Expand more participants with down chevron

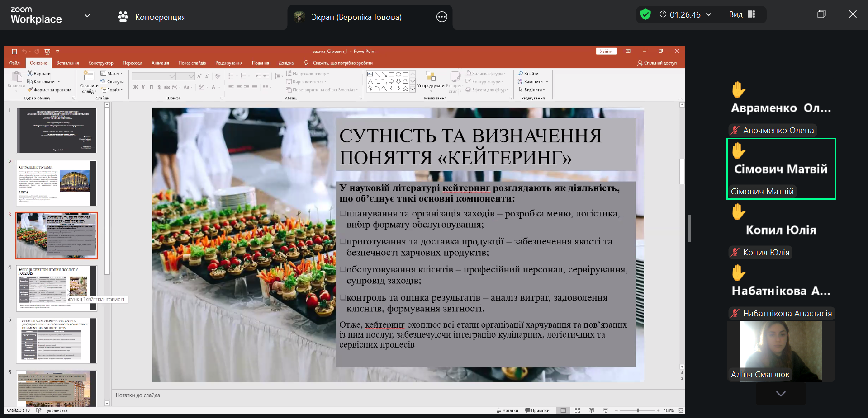point(780,394)
